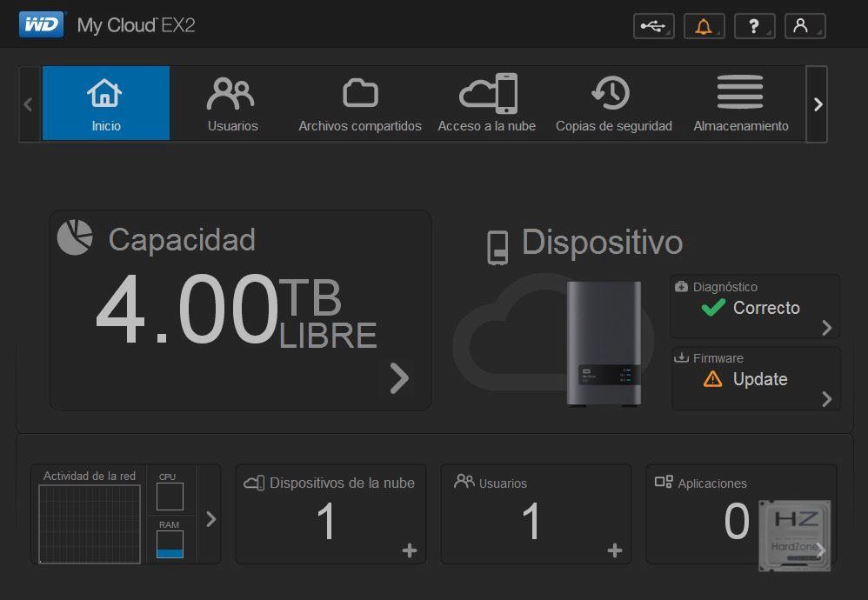Click the Usuarios count 1
868x600 pixels.
coord(531,521)
